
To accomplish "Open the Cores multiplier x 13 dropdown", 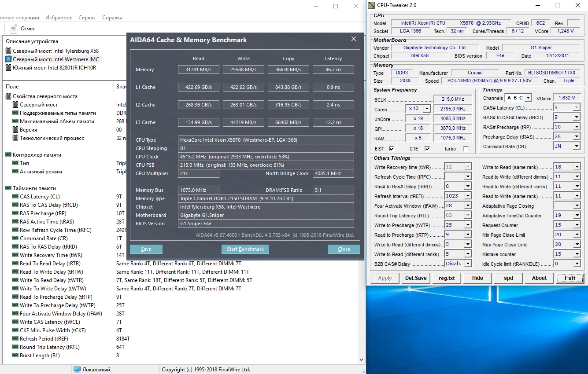I will (x=426, y=109).
